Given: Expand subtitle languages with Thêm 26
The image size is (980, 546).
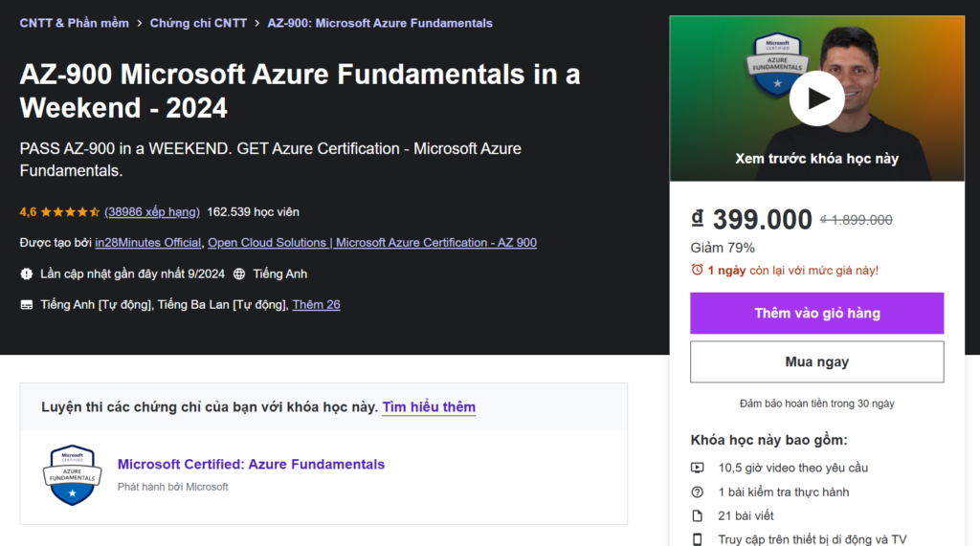Looking at the screenshot, I should (316, 305).
